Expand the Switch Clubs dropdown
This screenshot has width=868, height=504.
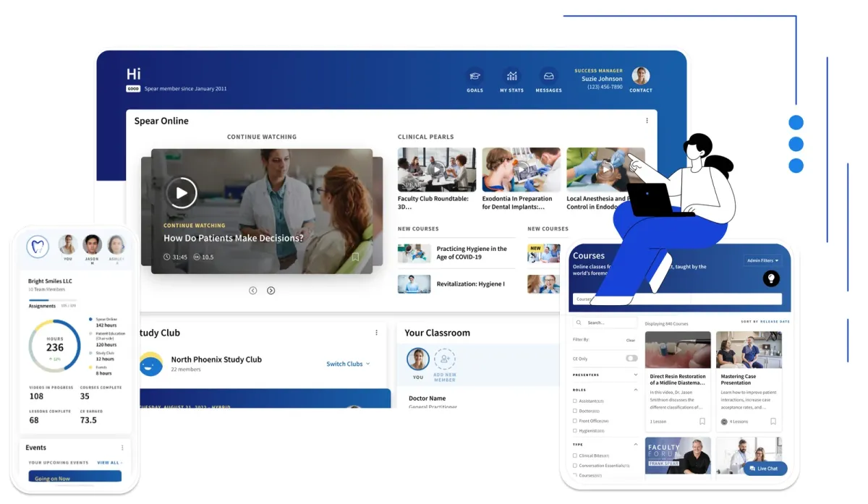348,364
